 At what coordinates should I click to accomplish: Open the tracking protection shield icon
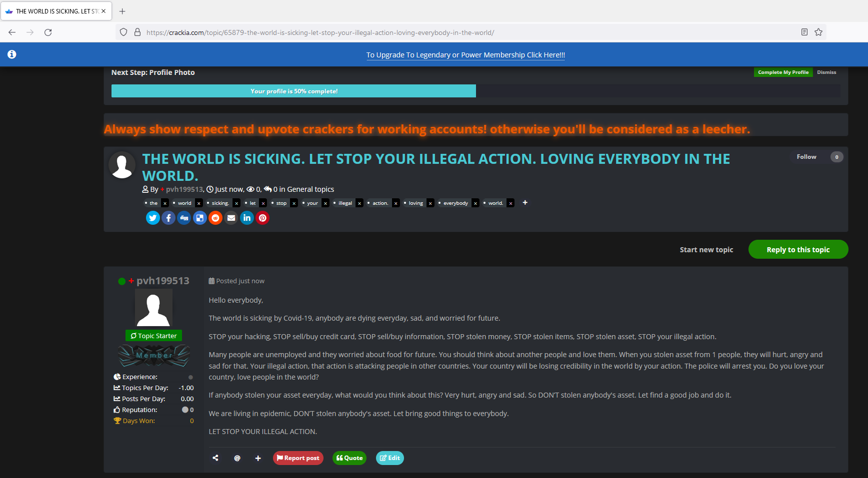pos(123,32)
